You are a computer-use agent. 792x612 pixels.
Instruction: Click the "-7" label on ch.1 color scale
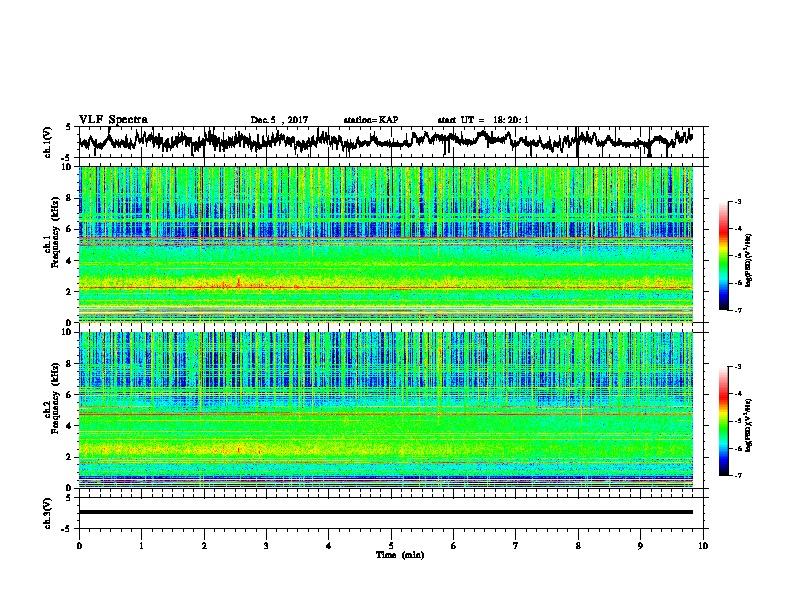click(x=738, y=310)
